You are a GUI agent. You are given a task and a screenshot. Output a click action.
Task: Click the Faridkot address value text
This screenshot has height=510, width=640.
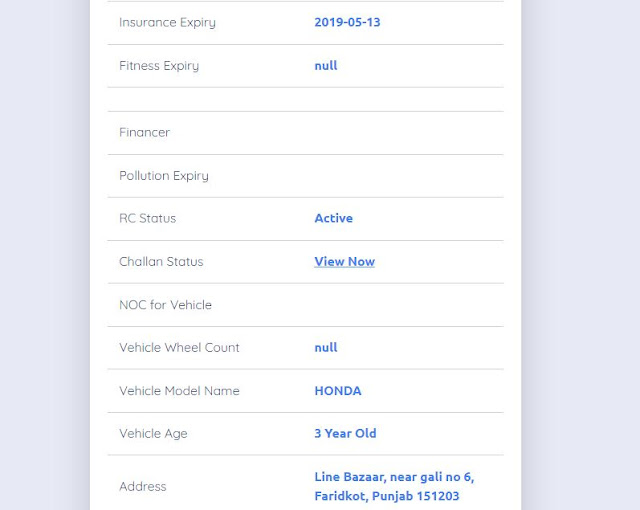tap(394, 486)
